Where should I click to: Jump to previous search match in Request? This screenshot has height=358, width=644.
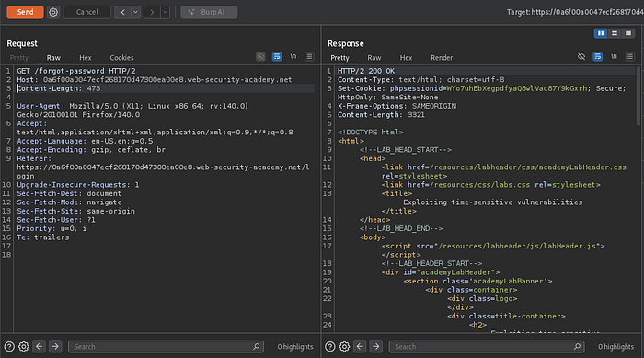pyautogui.click(x=39, y=346)
